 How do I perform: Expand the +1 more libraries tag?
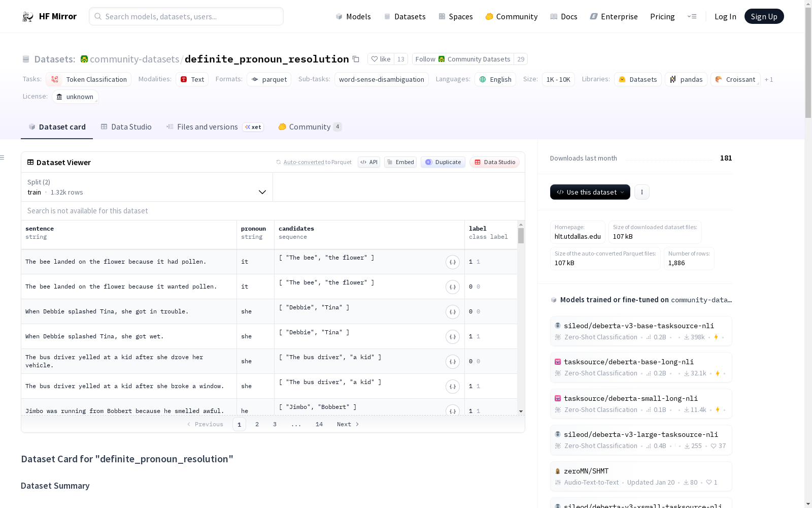click(x=768, y=80)
